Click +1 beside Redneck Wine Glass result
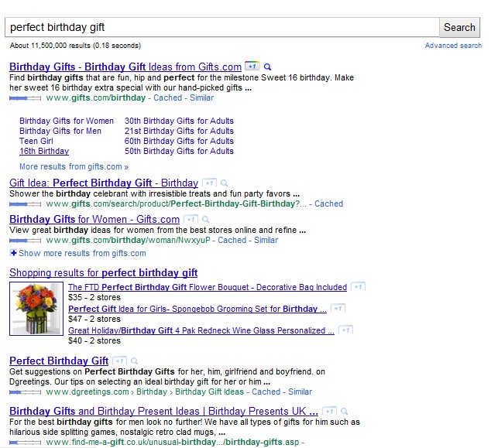This screenshot has width=491, height=448. [346, 330]
